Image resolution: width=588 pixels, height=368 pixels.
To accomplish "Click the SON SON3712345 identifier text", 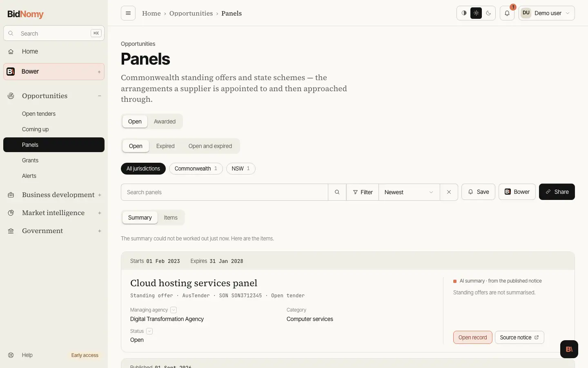I will 241,296.
